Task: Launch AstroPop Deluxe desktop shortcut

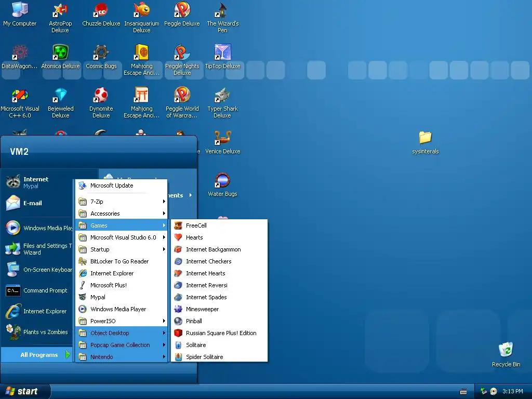Action: (60, 18)
